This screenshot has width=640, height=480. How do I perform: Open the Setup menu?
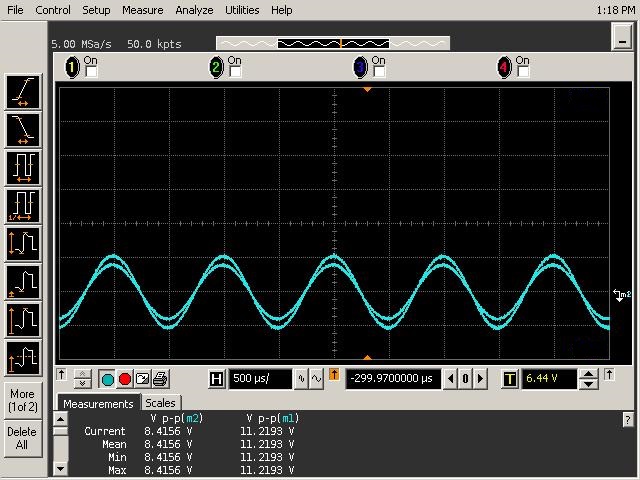(96, 10)
